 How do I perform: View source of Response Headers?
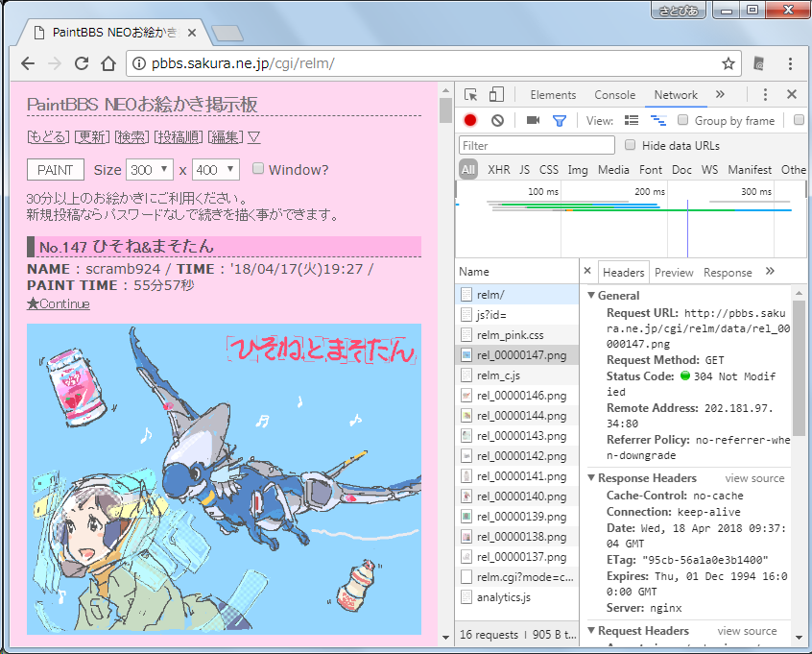754,478
